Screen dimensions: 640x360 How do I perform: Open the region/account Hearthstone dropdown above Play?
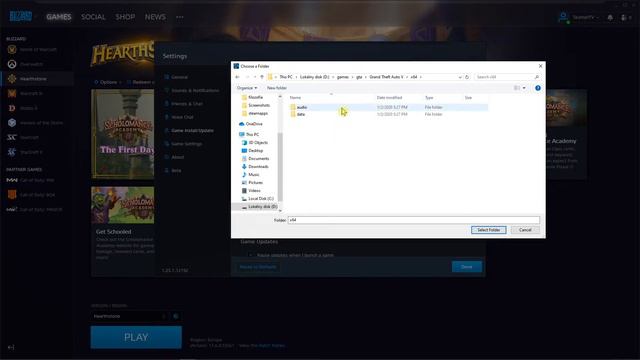pyautogui.click(x=129, y=316)
